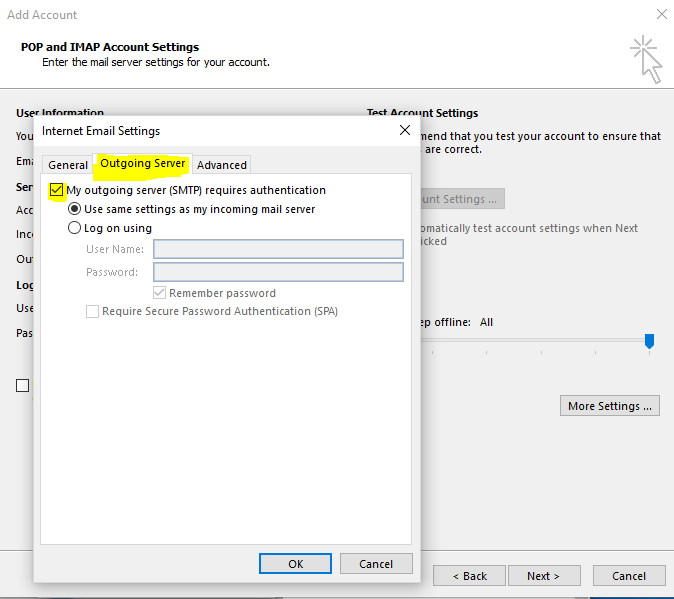Toggle the Remember password checkbox
The image size is (674, 599).
click(x=159, y=293)
